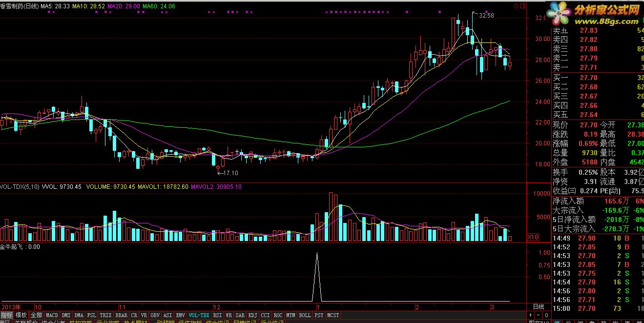Click the 买一 27.70 bid row
The width and height of the screenshot is (644, 323).
point(598,78)
